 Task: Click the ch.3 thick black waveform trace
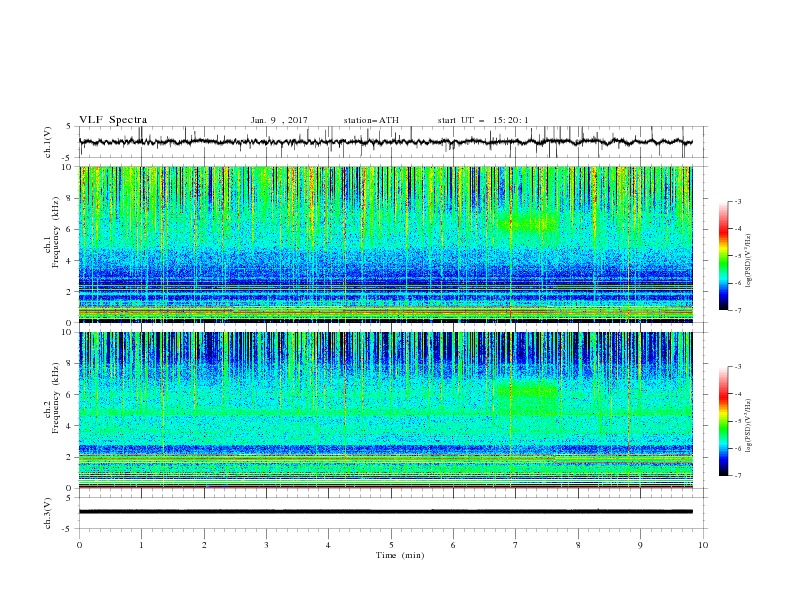tap(385, 512)
